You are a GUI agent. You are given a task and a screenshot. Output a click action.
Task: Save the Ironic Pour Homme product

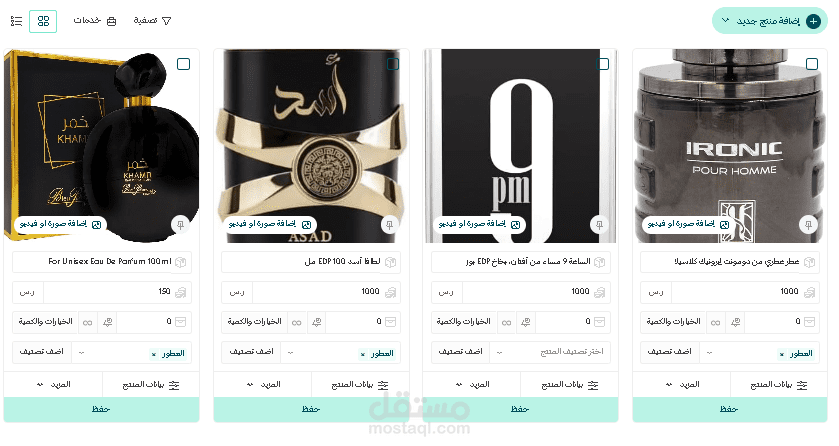(x=730, y=409)
